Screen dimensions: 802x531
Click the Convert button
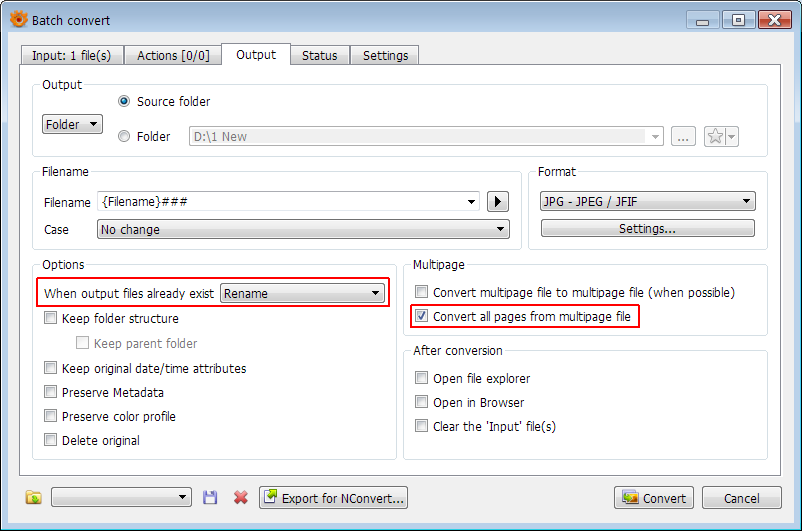[654, 498]
